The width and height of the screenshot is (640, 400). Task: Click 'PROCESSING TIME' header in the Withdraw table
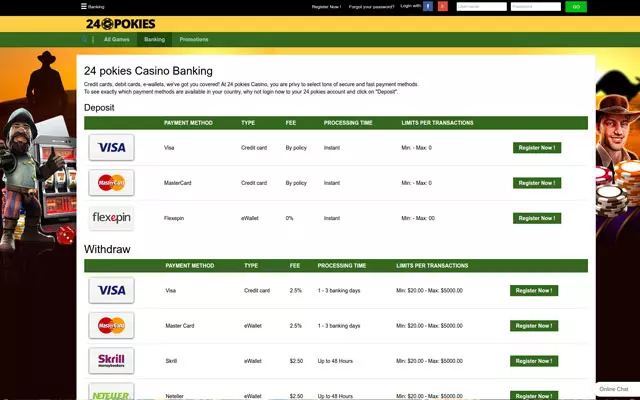(342, 266)
